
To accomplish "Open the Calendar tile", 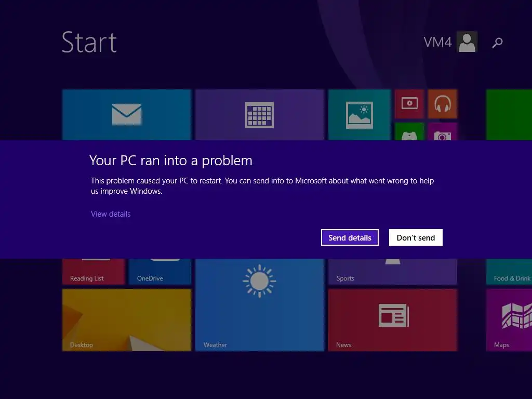I will click(x=260, y=115).
